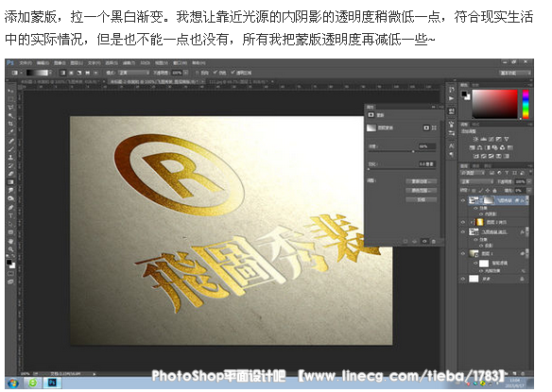This screenshot has width=552, height=392.
Task: Open the Edit menu
Action: coord(43,63)
